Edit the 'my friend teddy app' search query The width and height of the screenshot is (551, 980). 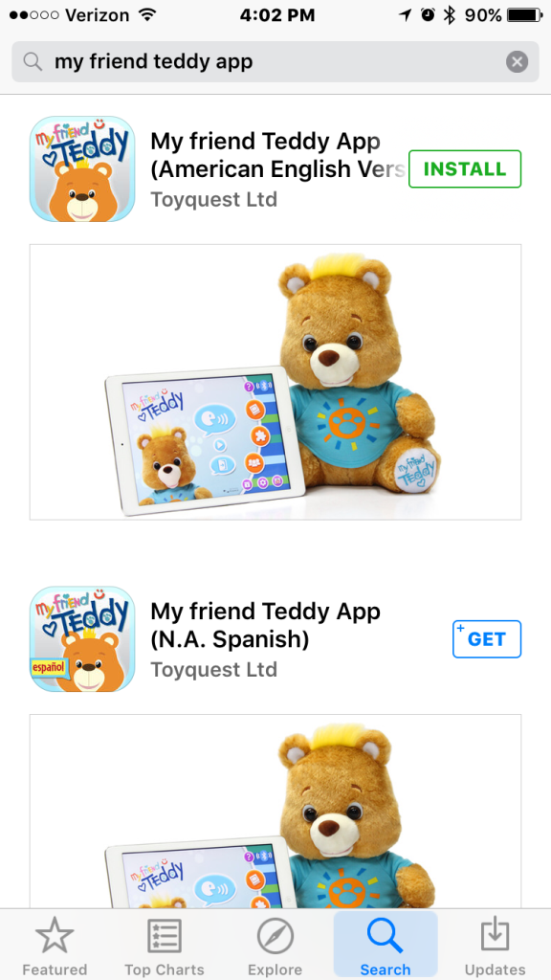154,61
